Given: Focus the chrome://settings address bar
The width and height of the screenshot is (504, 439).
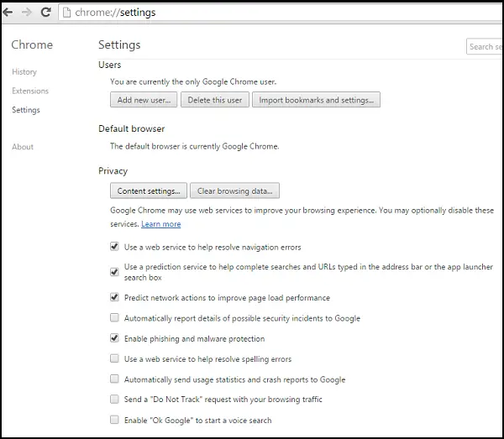Looking at the screenshot, I should click(x=281, y=13).
